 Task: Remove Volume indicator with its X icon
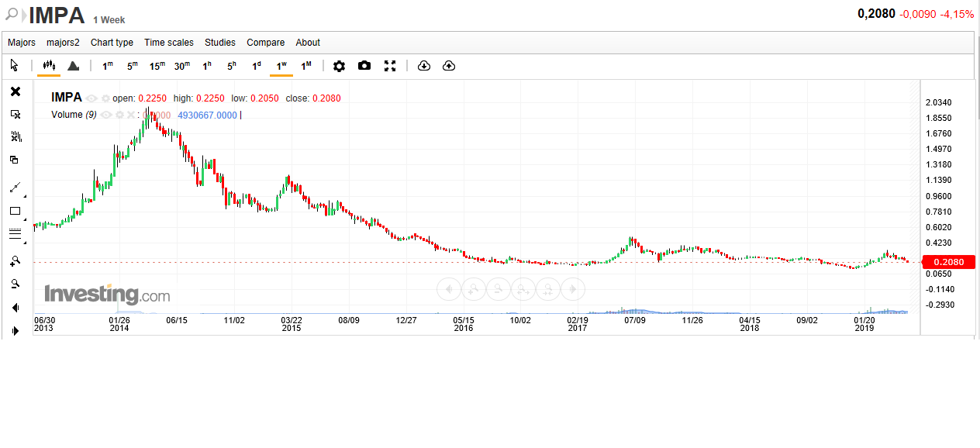point(131,115)
